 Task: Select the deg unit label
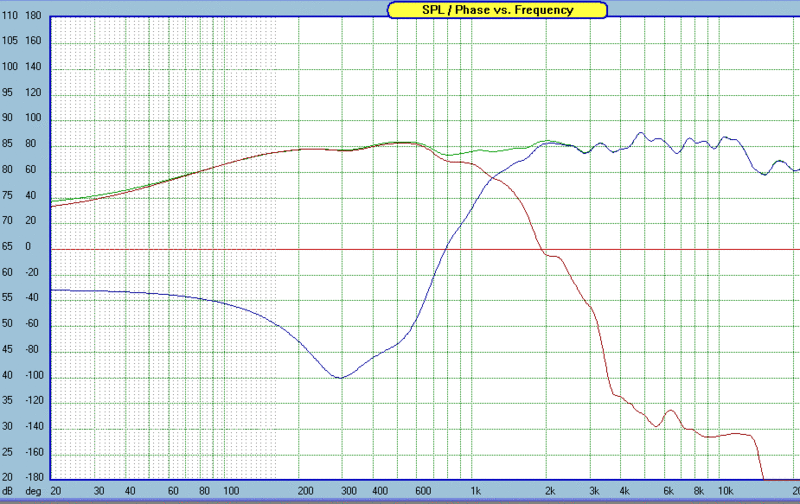coord(33,491)
